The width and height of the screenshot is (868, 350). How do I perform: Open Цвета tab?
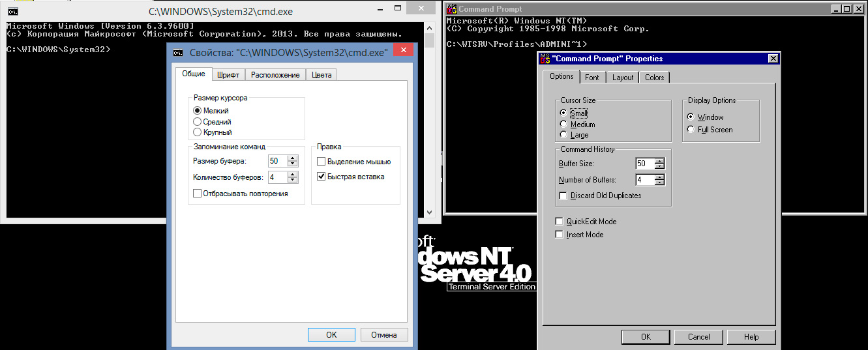click(x=322, y=75)
